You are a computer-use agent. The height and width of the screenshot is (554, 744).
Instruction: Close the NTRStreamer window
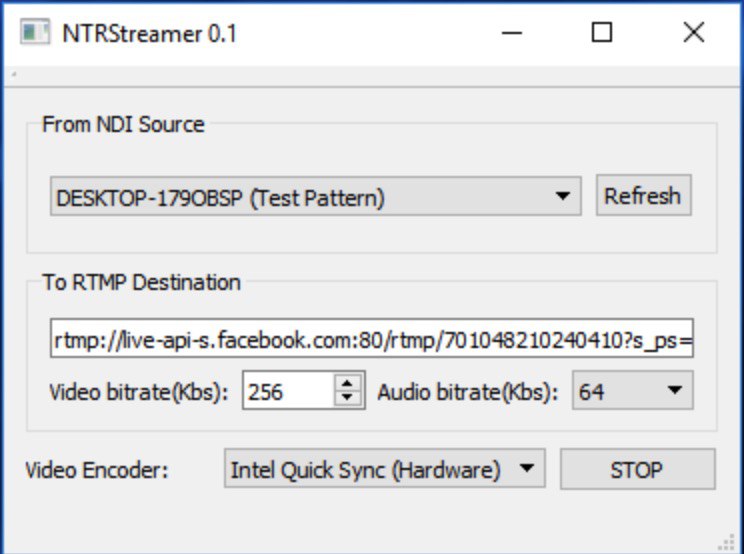click(x=693, y=33)
